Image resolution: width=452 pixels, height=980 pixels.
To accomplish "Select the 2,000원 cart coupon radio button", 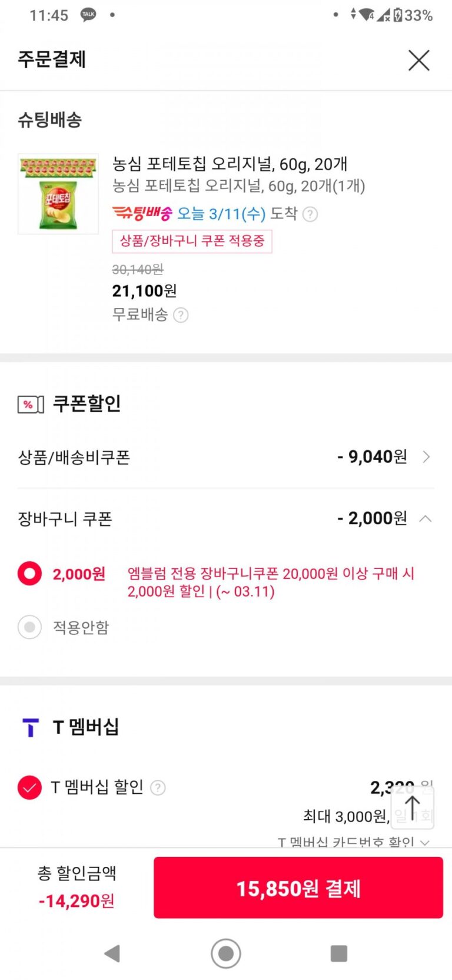I will (x=29, y=574).
